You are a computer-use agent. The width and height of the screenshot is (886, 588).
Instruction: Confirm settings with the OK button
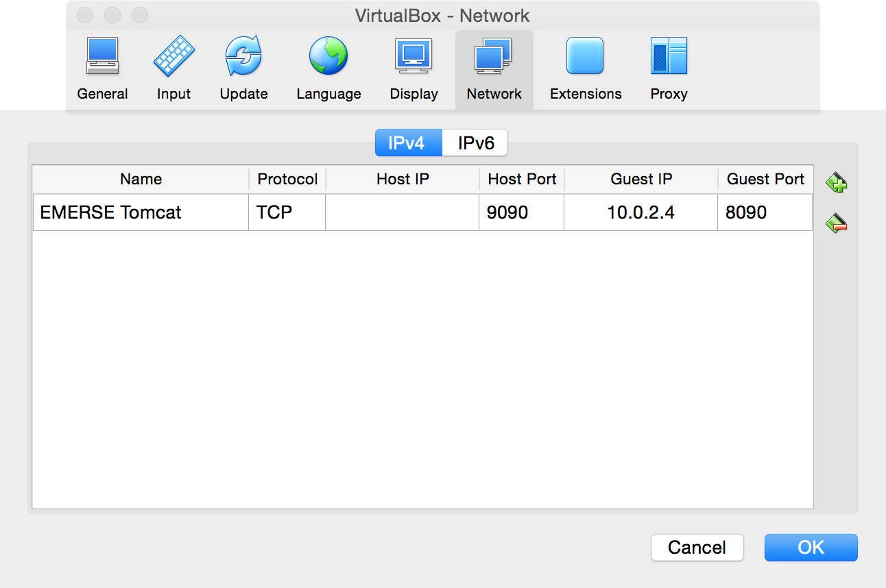(811, 548)
